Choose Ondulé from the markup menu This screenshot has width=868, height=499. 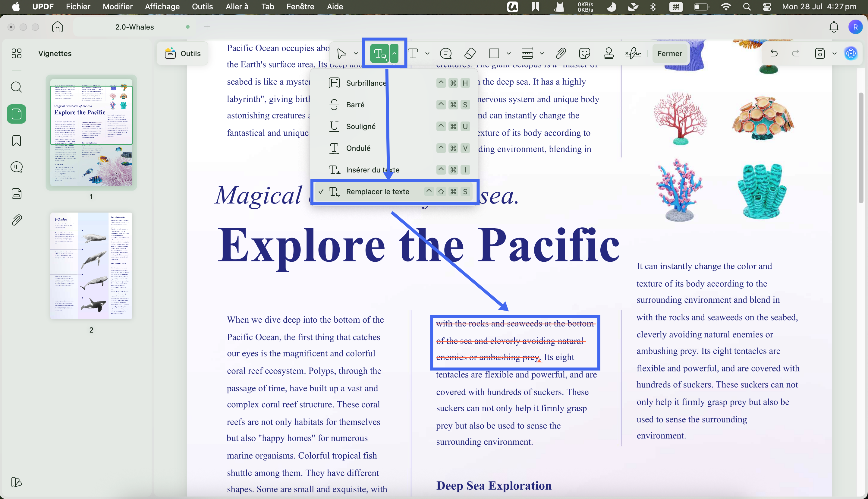394,148
